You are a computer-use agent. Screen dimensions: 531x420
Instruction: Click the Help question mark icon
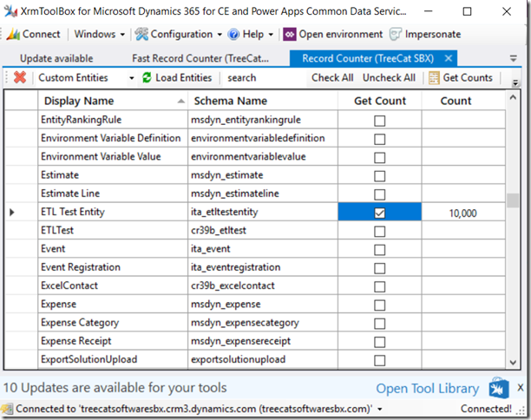[233, 34]
